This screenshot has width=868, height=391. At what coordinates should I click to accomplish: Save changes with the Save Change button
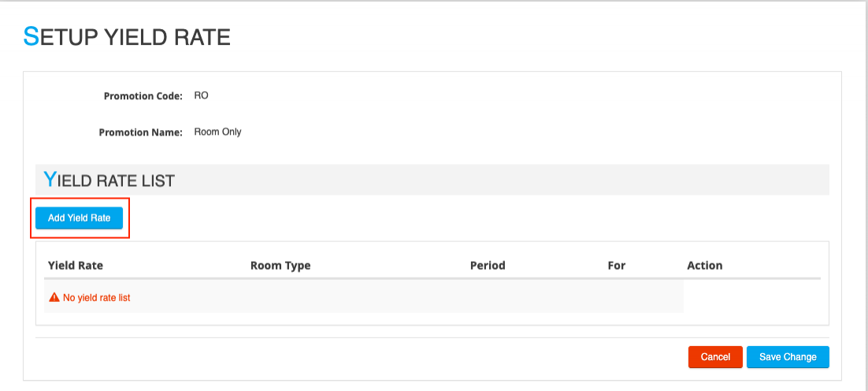click(x=787, y=357)
